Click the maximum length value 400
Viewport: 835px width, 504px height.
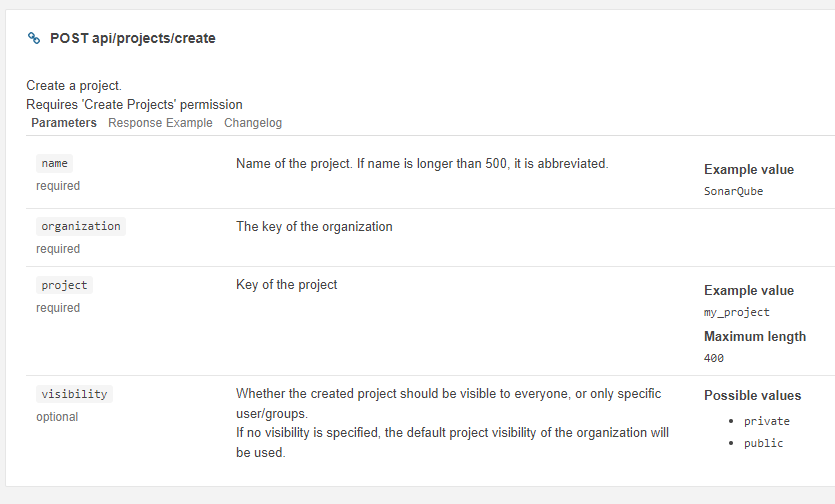(714, 358)
